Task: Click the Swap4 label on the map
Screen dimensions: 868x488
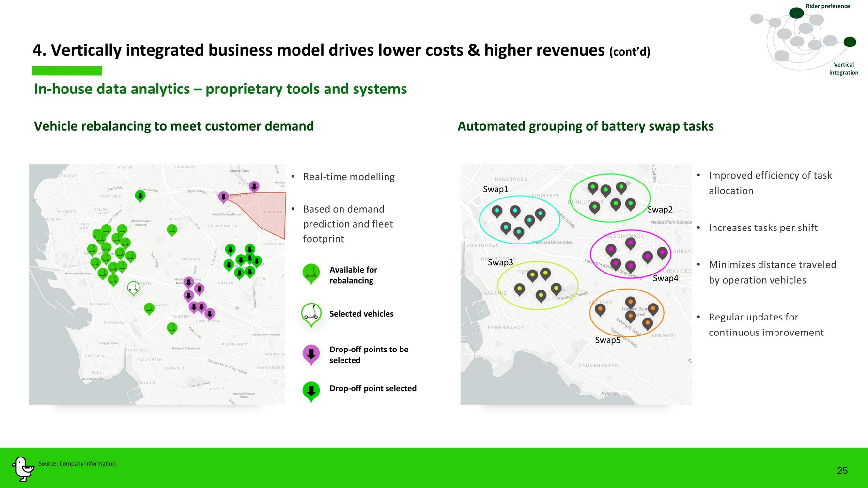Action: pyautogui.click(x=665, y=278)
